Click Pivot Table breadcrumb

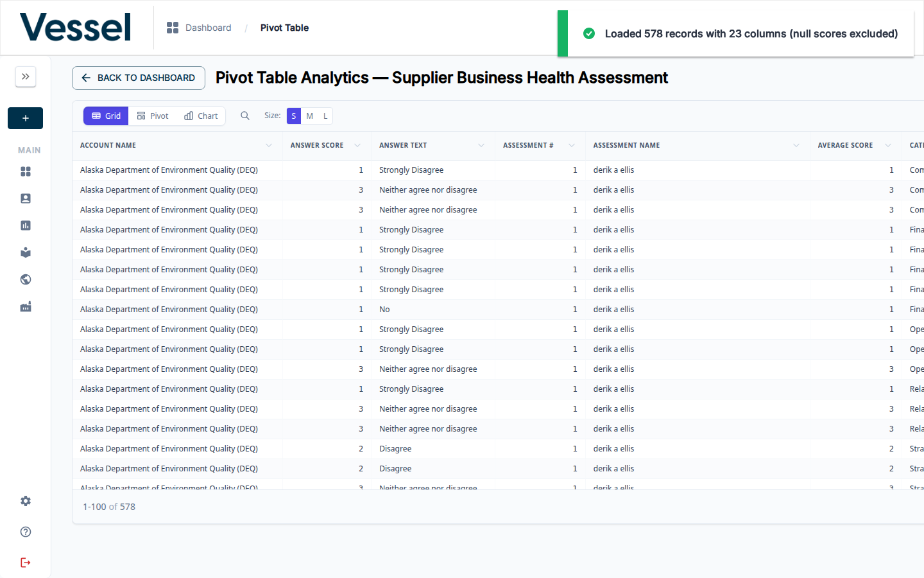click(284, 28)
